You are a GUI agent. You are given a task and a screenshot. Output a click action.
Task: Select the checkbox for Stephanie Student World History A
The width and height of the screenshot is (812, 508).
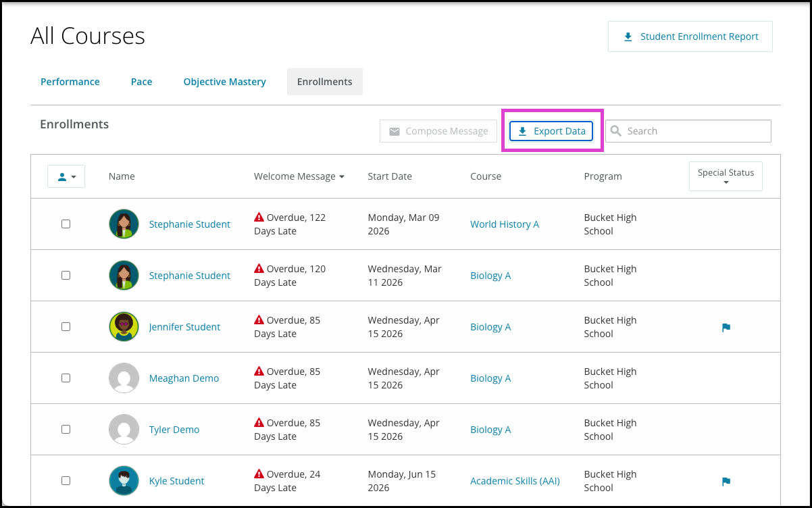click(66, 224)
